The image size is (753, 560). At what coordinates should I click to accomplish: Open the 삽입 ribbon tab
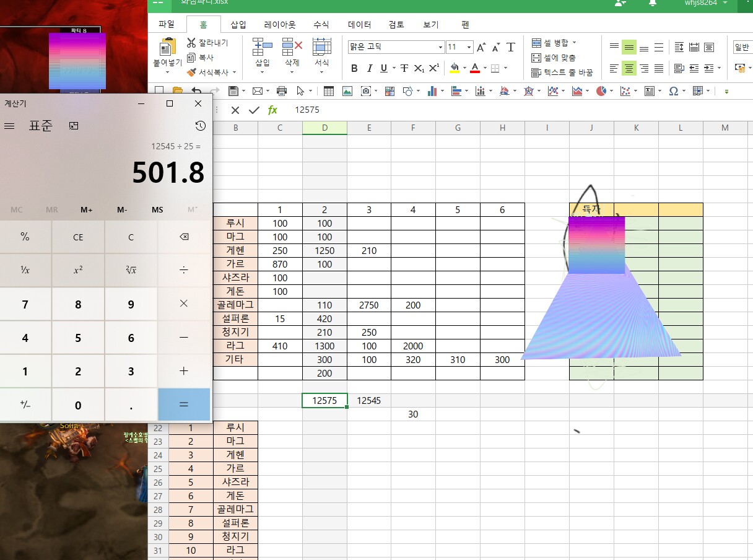[x=238, y=25]
